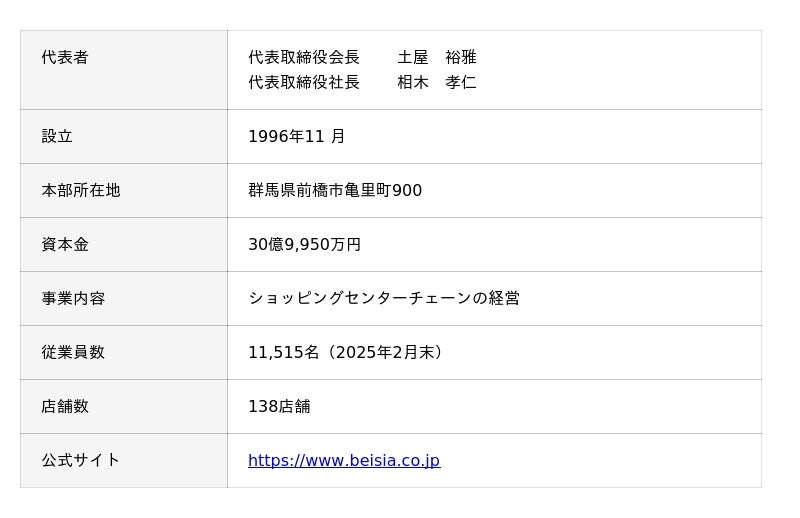Screen dimensions: 800x518
Task: Select the 代表取締役会長 title text
Action: 304,58
